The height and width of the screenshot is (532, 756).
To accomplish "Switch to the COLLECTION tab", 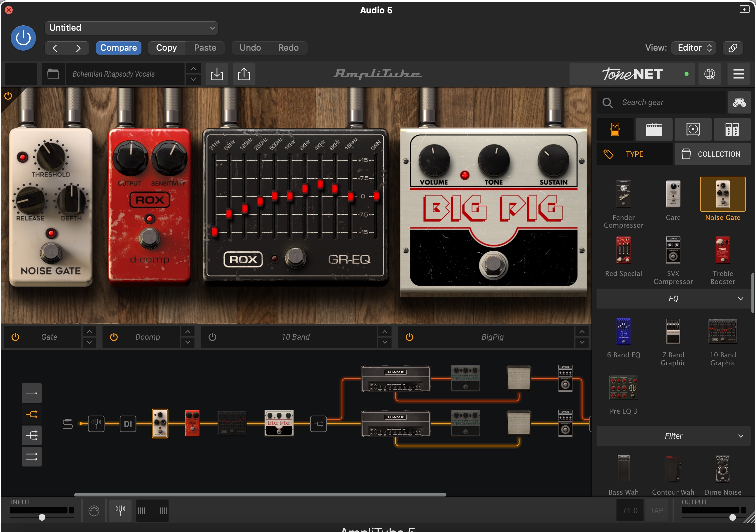I will coord(713,154).
